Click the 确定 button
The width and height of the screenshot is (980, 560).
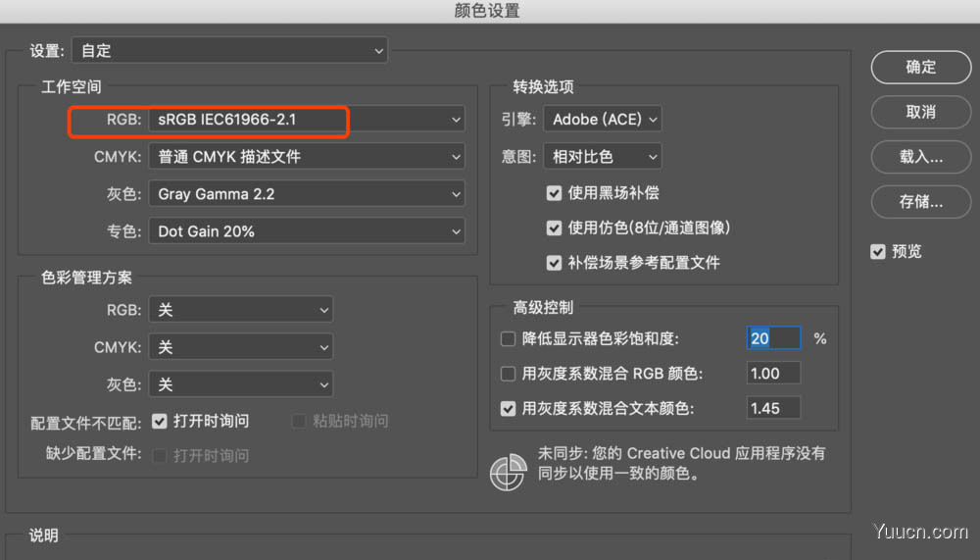pos(921,67)
